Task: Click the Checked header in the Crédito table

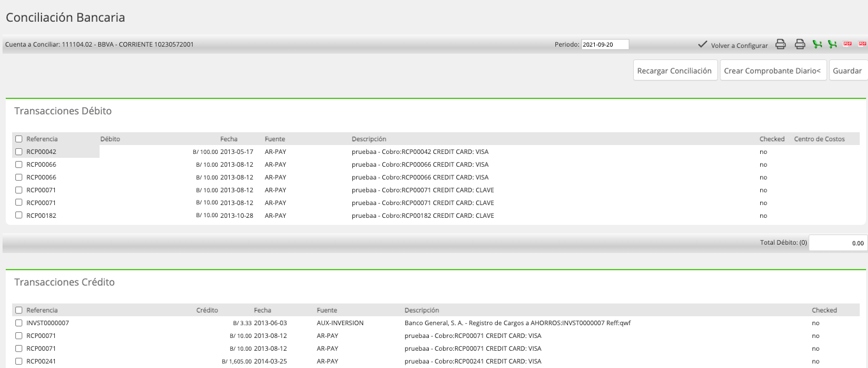Action: pos(825,310)
